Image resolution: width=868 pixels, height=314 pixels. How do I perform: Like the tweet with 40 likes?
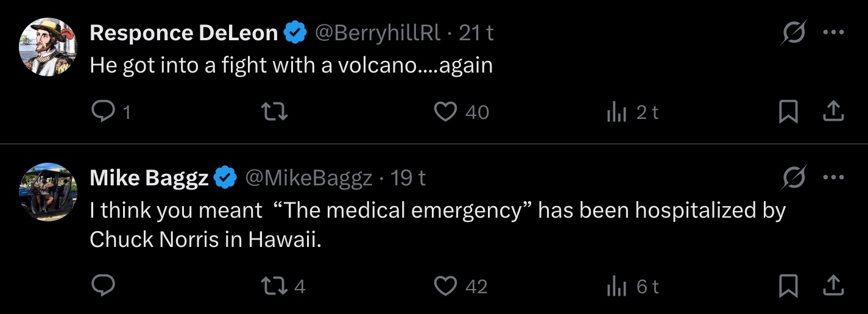tap(446, 112)
